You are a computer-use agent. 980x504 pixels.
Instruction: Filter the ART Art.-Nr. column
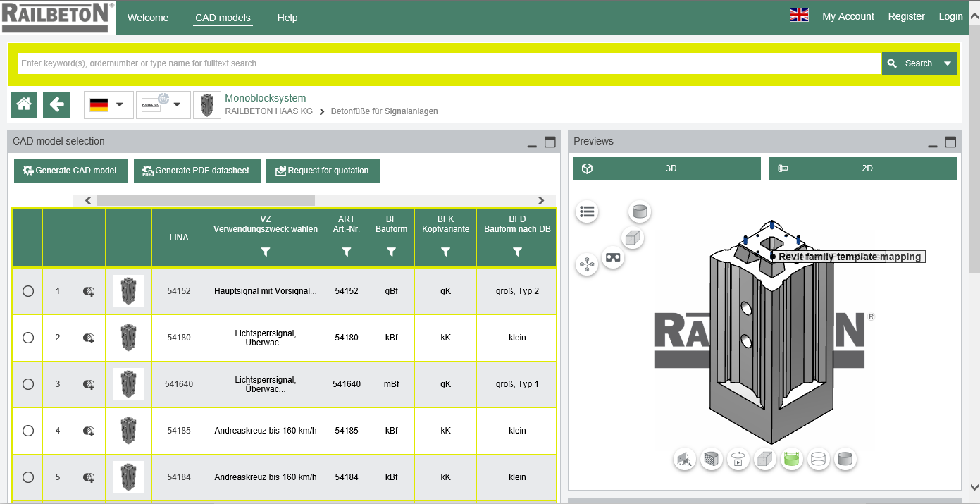tap(346, 252)
